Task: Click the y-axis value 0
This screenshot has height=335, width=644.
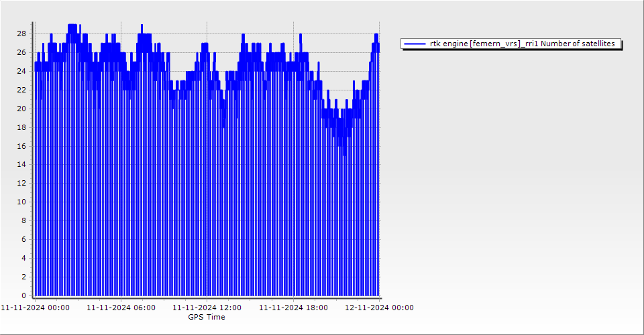Action: (23, 295)
